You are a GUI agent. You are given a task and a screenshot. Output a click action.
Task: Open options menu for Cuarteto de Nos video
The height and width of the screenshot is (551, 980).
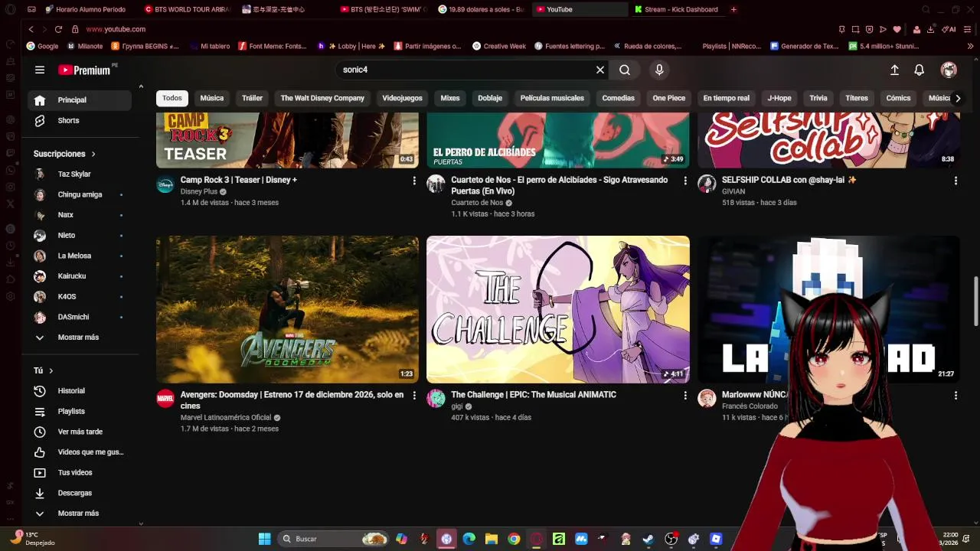tap(685, 181)
